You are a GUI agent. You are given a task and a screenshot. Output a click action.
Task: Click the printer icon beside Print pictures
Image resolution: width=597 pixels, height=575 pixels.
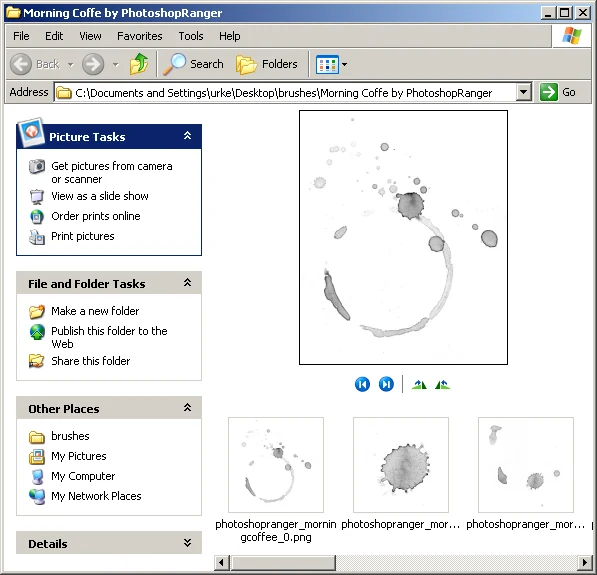pyautogui.click(x=37, y=237)
